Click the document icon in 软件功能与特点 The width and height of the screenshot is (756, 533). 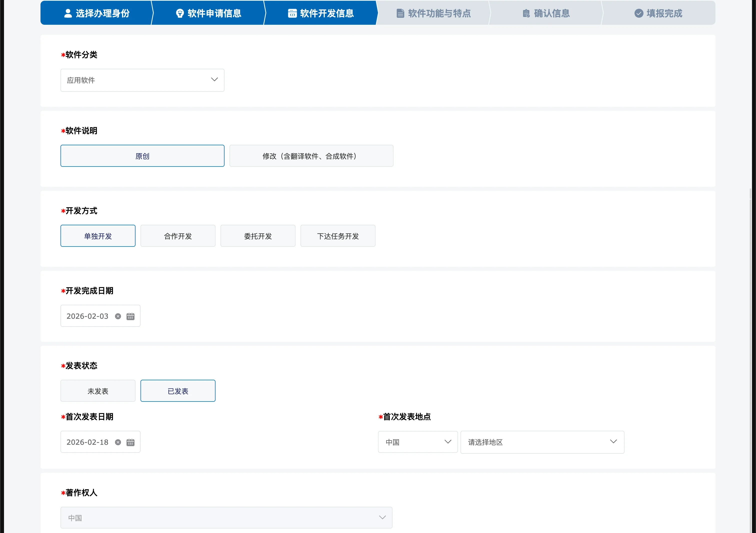[400, 13]
